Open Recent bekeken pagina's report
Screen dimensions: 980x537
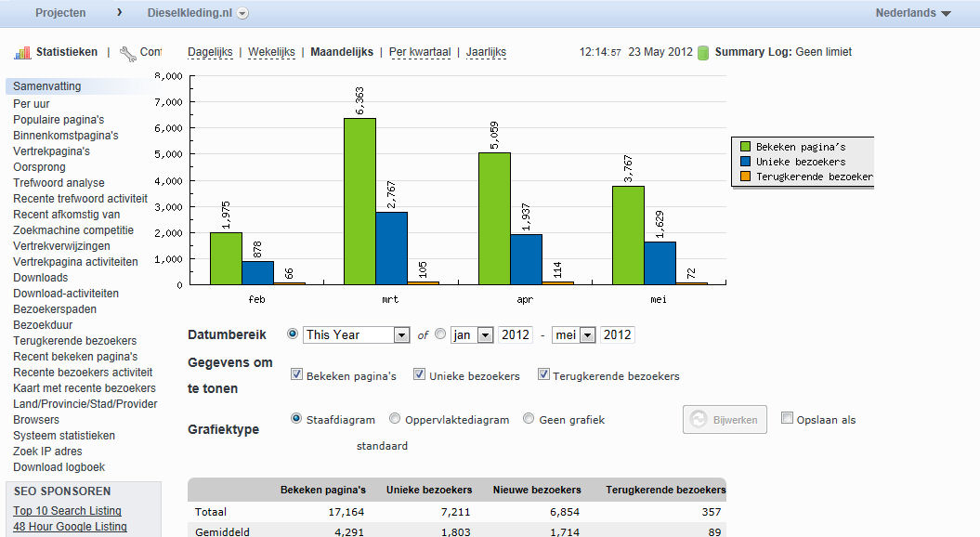click(x=75, y=357)
